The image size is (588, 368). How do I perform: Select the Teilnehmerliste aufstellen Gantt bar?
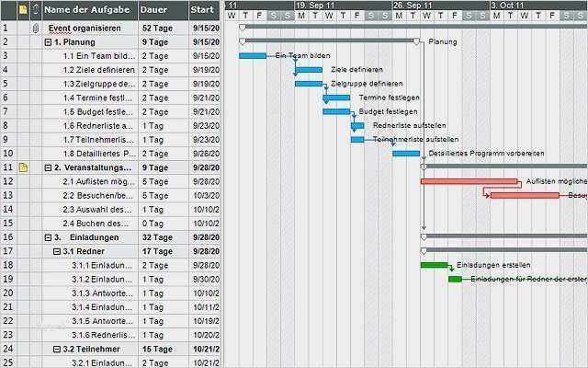pos(357,140)
